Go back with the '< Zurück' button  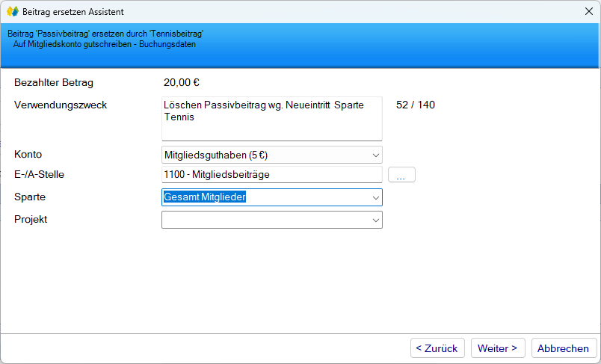pyautogui.click(x=437, y=348)
